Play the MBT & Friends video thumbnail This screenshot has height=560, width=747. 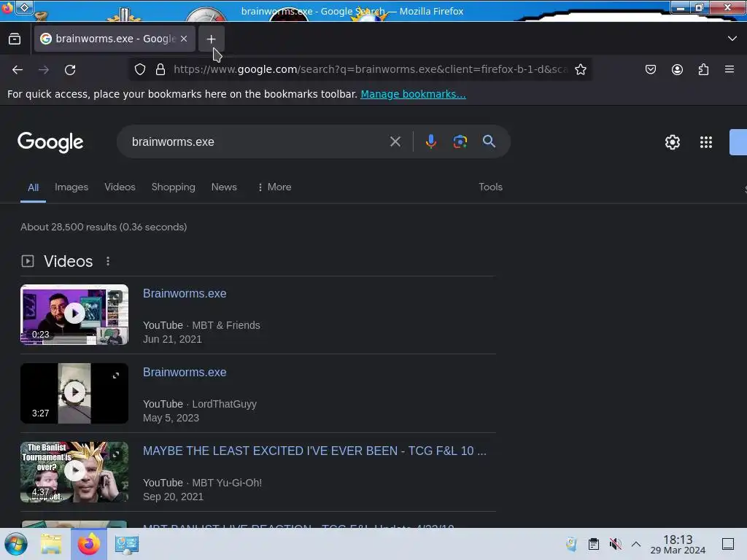tap(74, 314)
